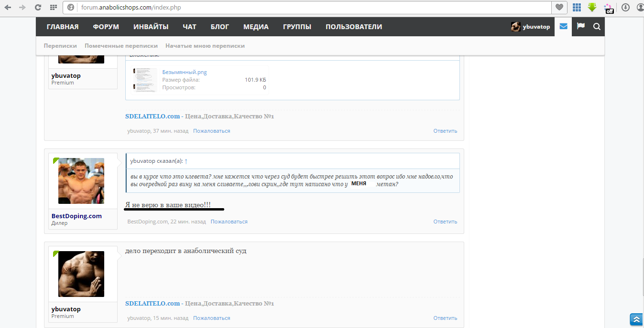Open the ybuvatop account menu
Viewport: 644px width, 328px height.
531,27
